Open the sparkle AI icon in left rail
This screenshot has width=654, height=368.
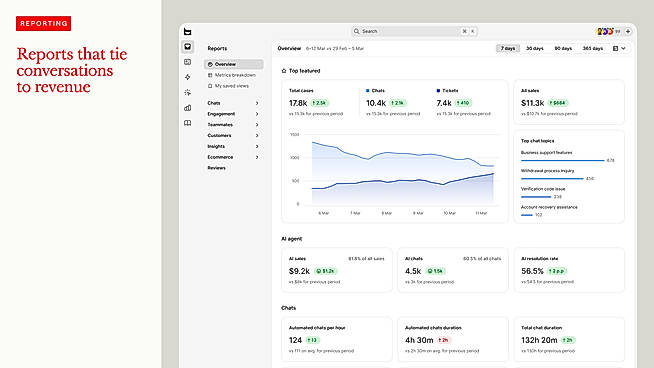click(x=188, y=92)
